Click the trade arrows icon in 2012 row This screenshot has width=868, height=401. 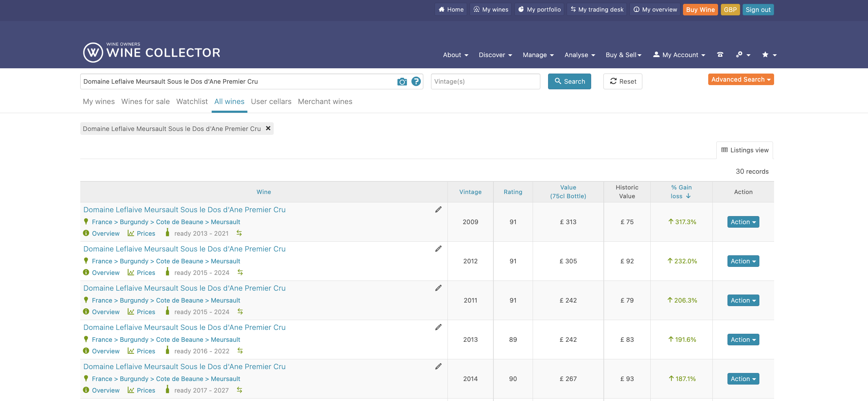click(x=240, y=272)
